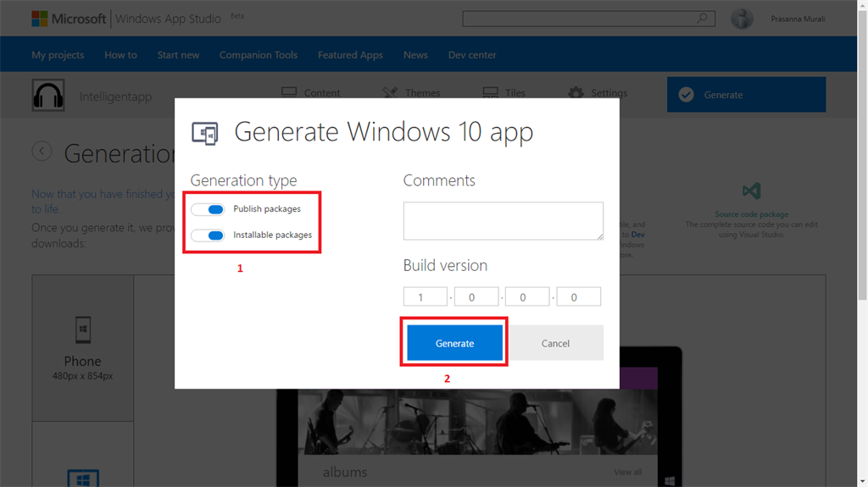Screen dimensions: 868x487
Task: Click into the Comments text box
Action: click(504, 221)
